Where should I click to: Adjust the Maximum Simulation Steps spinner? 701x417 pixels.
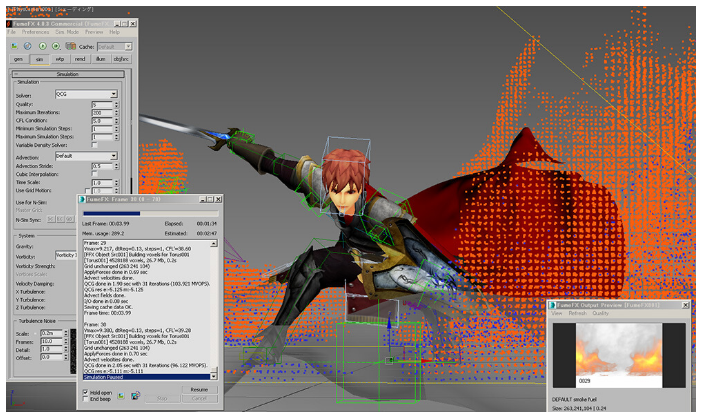(x=116, y=137)
